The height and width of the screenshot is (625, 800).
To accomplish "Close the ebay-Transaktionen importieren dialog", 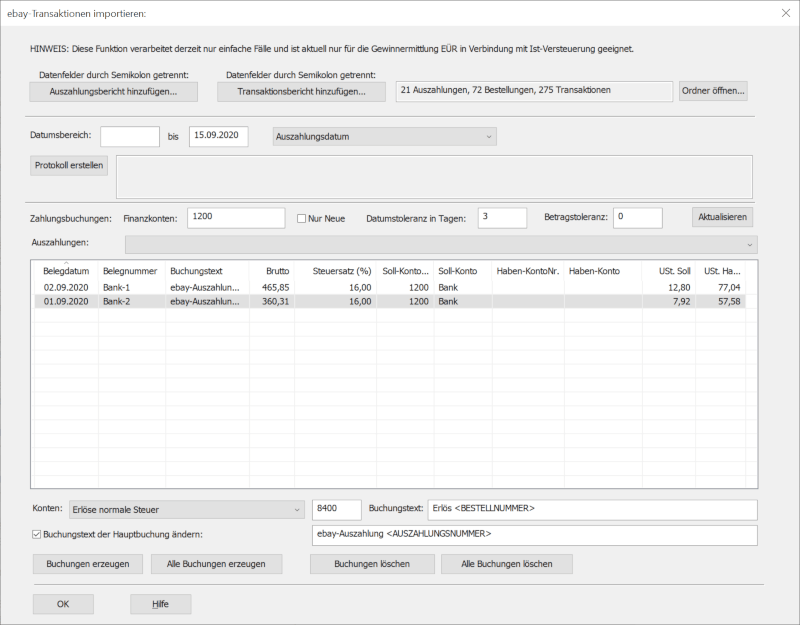I will point(786,13).
